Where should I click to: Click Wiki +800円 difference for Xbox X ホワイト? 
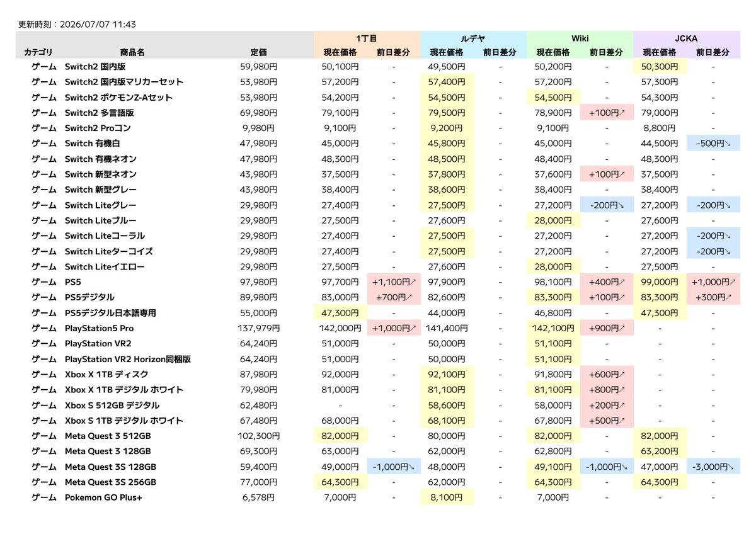607,390
